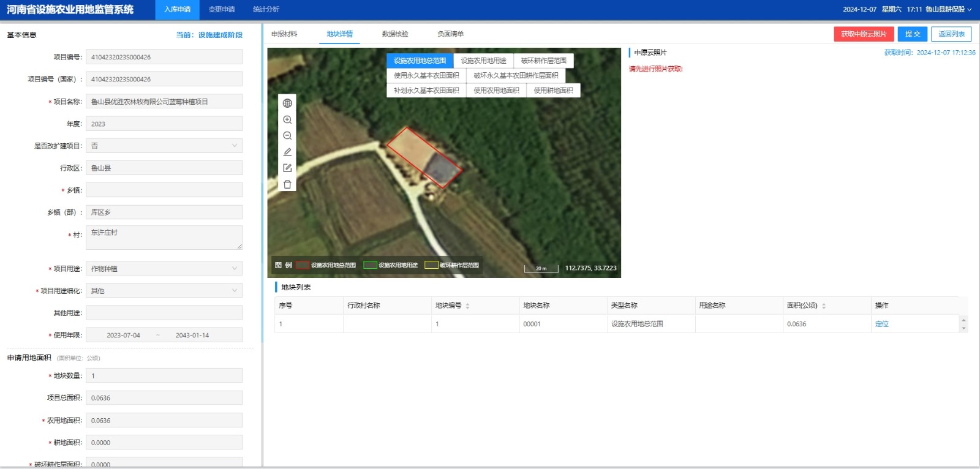
Task: Click table scrollbar up arrow
Action: 963,320
